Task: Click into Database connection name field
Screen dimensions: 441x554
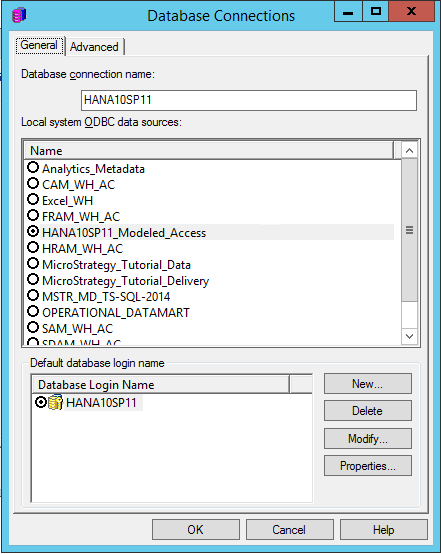Action: tap(249, 100)
